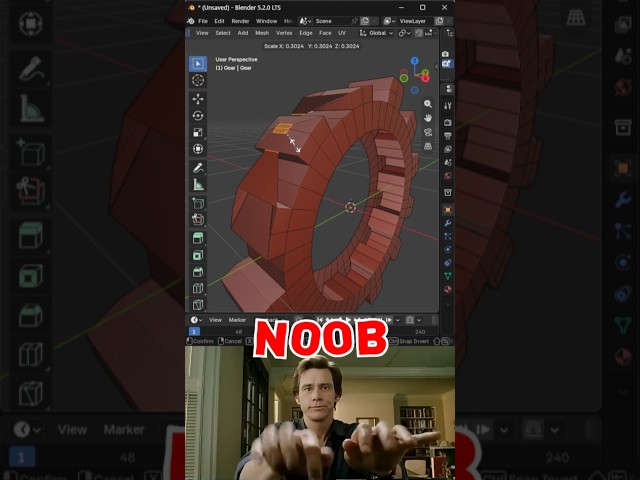Image resolution: width=640 pixels, height=480 pixels.
Task: Open the Modifiers wrench tab
Action: click(x=448, y=223)
